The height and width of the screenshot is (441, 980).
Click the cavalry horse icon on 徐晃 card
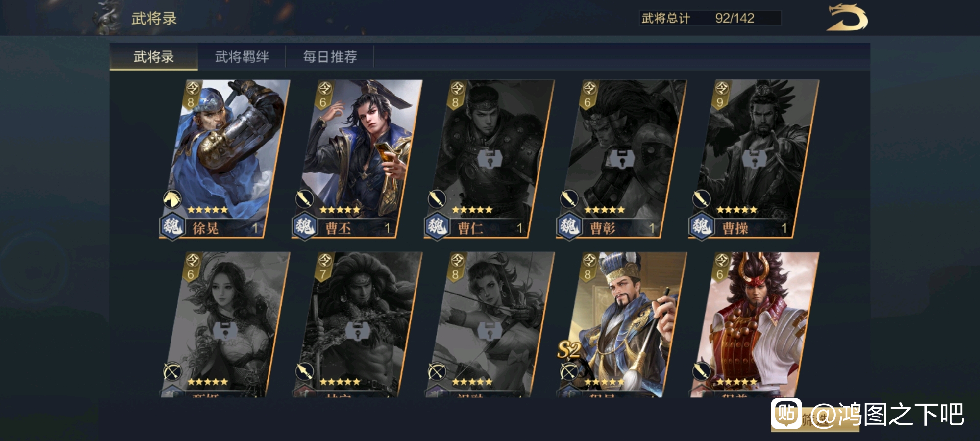click(x=172, y=199)
